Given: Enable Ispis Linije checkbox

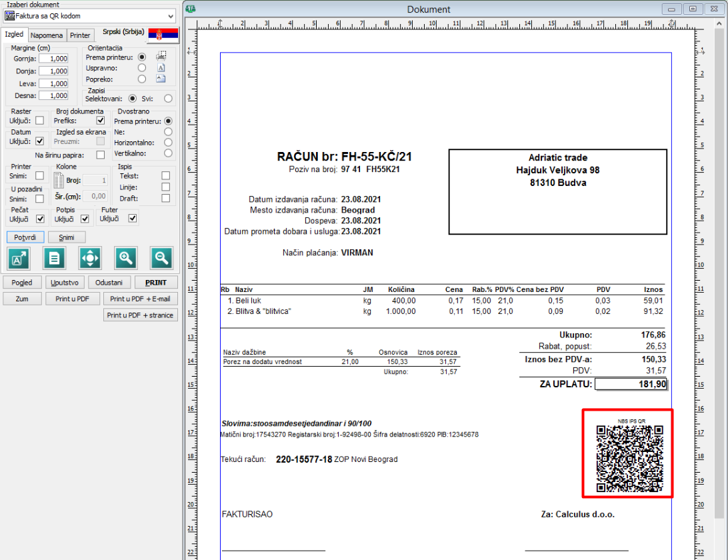Looking at the screenshot, I should pos(166,187).
